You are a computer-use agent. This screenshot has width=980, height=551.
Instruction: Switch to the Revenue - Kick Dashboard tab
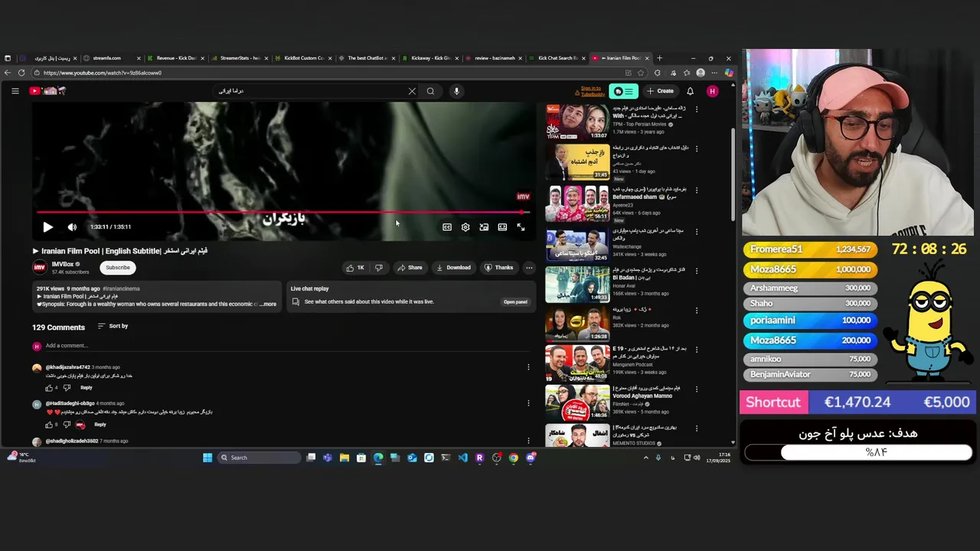point(176,58)
